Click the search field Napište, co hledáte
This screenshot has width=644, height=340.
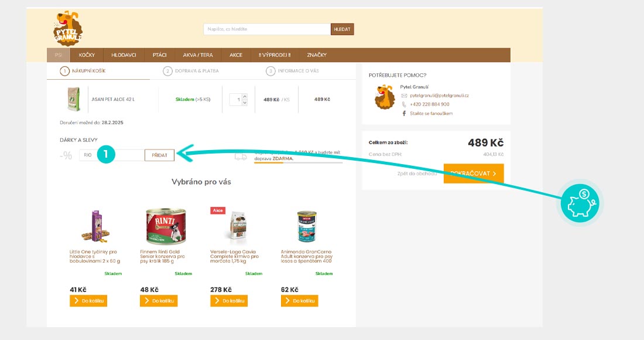tap(267, 29)
